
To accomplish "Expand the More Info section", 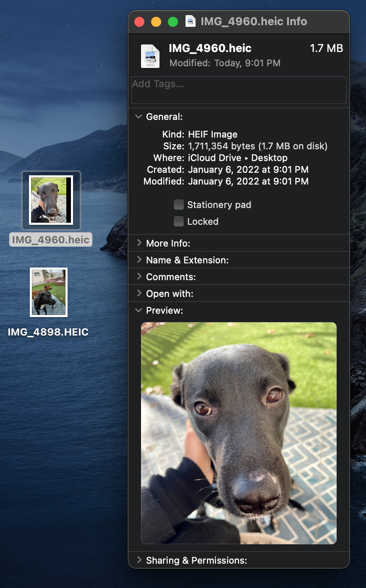I will (x=139, y=243).
